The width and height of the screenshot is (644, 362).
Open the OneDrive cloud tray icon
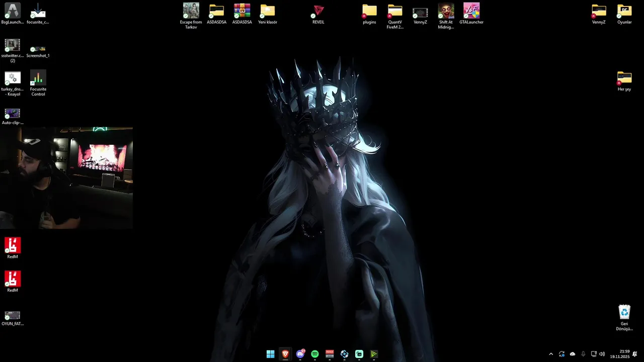(x=573, y=354)
